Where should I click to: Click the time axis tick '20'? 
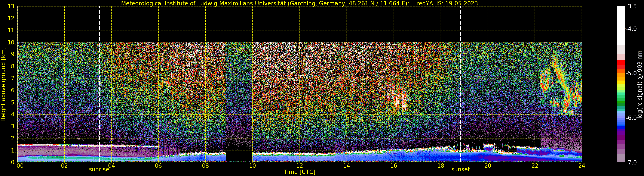click(x=488, y=166)
